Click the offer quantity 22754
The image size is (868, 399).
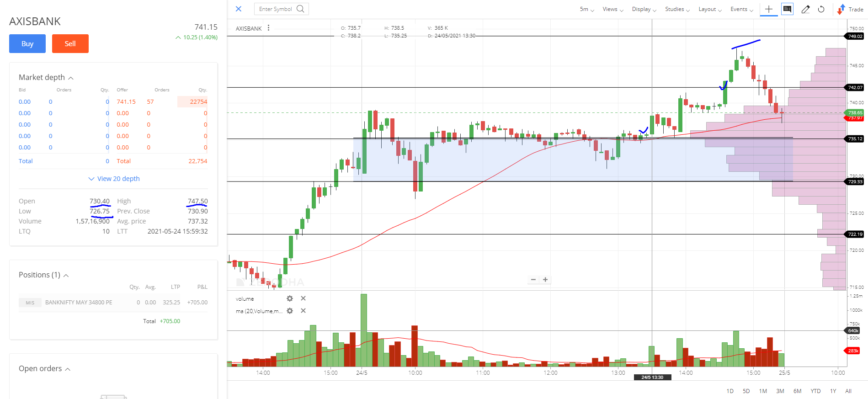198,102
